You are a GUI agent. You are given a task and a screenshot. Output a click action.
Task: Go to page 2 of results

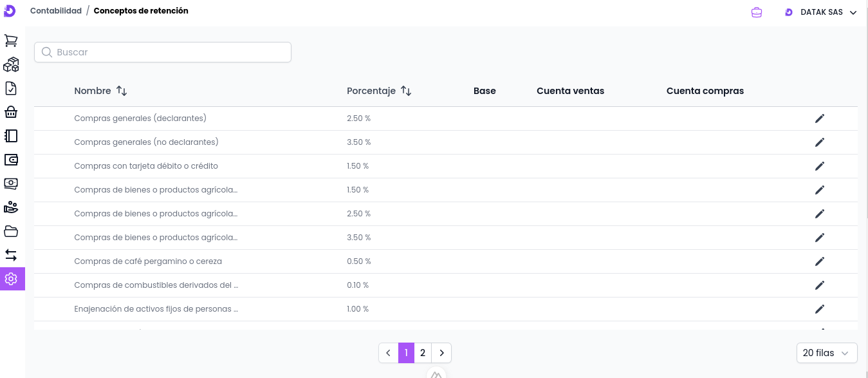[423, 353]
